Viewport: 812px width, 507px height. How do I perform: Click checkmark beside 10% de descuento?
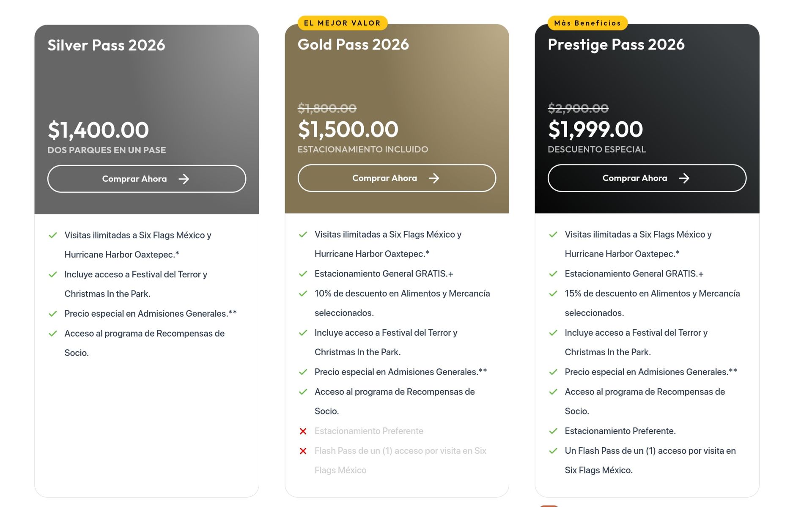[x=303, y=293]
